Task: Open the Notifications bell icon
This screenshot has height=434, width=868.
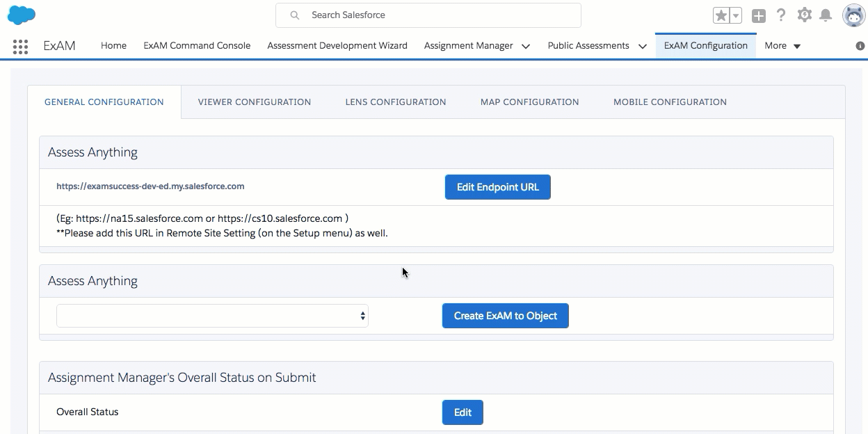Action: pos(826,15)
